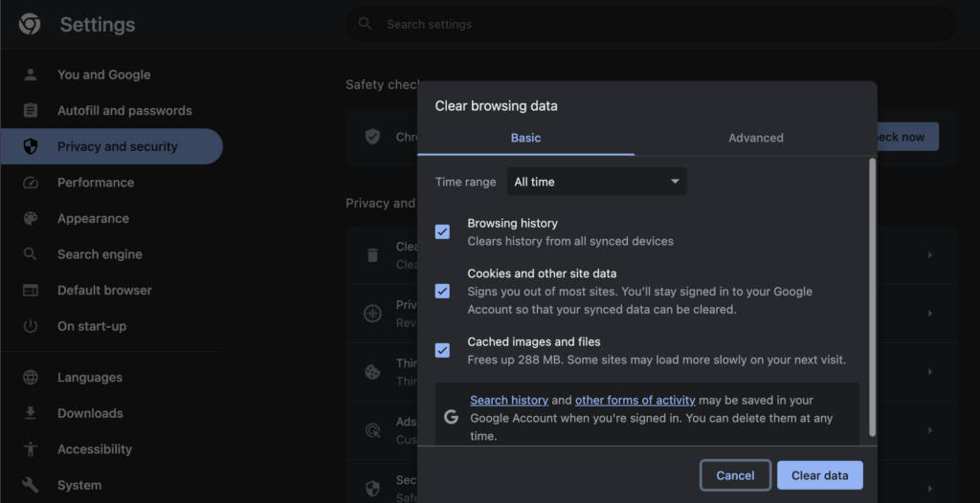The width and height of the screenshot is (980, 503).
Task: Switch to the Advanced tab
Action: [756, 138]
